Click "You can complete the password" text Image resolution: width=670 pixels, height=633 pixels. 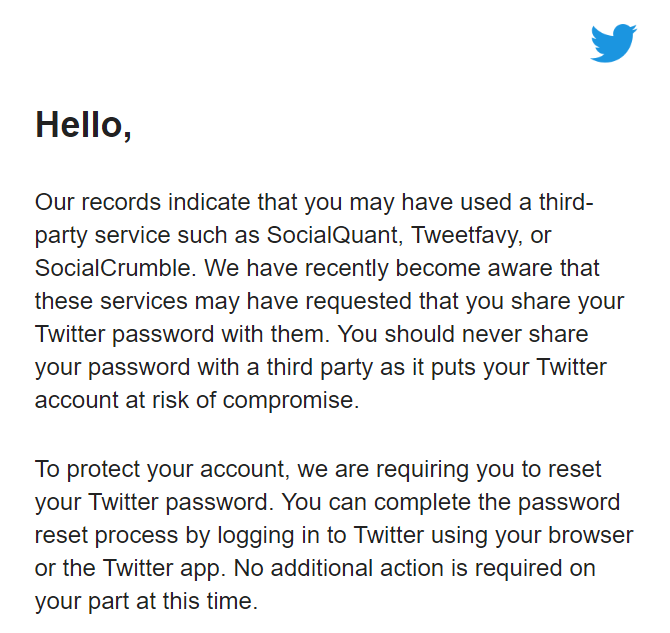tap(450, 502)
